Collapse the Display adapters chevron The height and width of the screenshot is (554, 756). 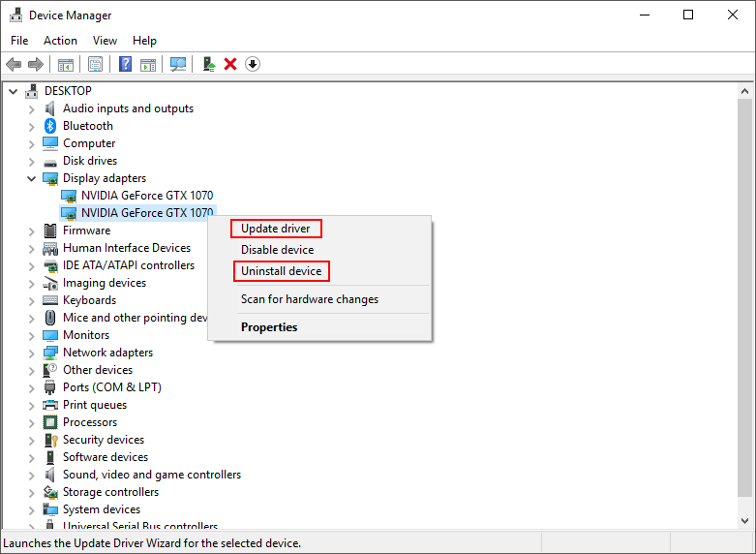31,178
